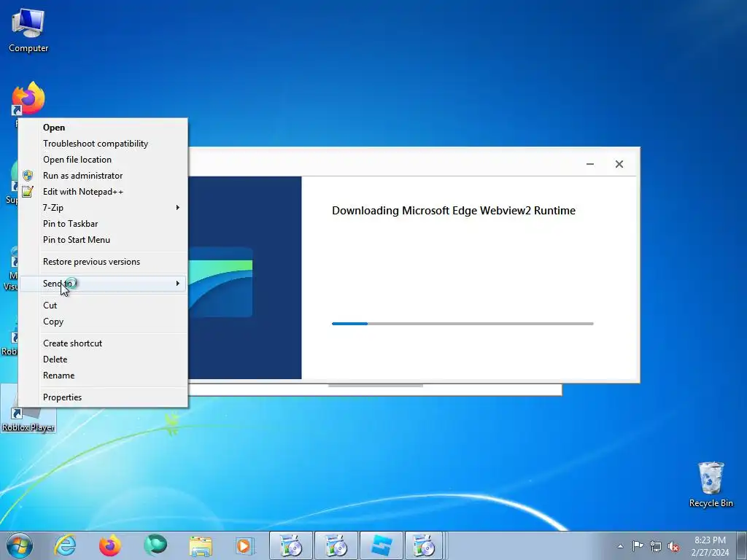Click the Windows Start button
Image resolution: width=747 pixels, height=560 pixels.
[20, 545]
